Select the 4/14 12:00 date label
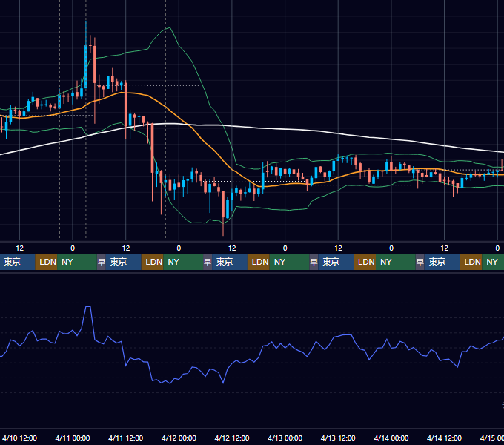The image size is (504, 445). click(x=444, y=438)
